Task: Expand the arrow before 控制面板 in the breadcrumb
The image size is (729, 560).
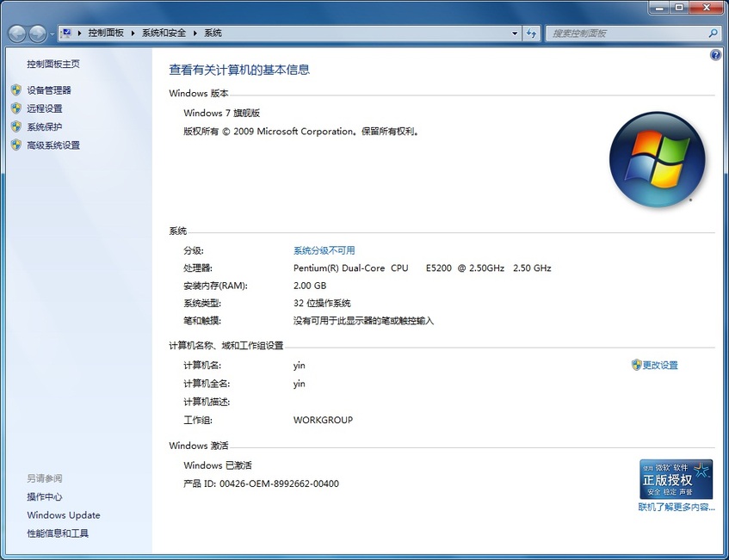Action: pos(79,33)
